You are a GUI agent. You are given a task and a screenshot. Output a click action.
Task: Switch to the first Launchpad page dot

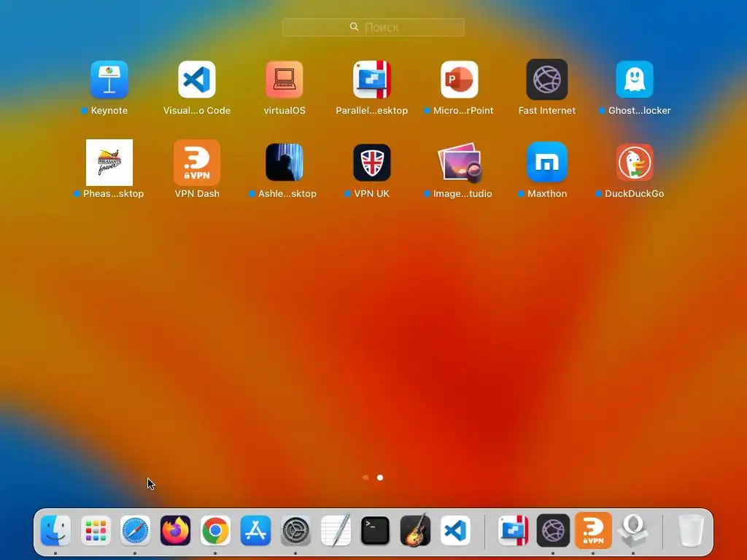[365, 477]
